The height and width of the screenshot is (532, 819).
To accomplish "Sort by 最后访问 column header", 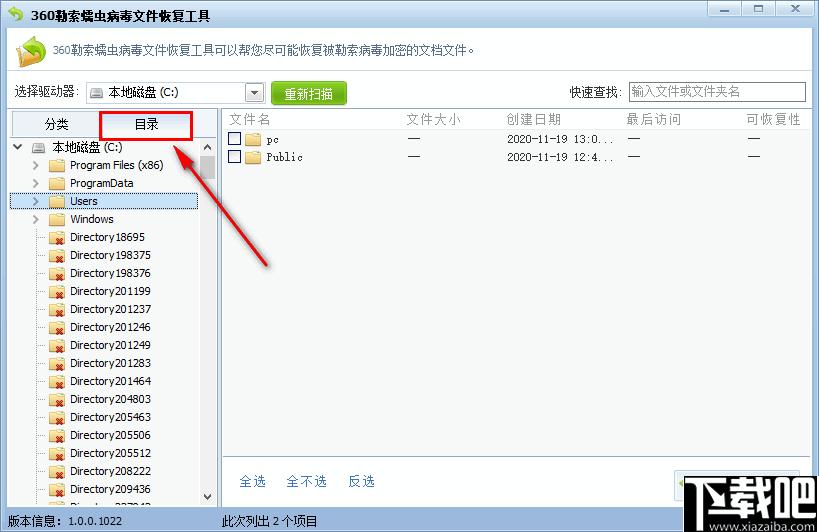I will point(653,120).
